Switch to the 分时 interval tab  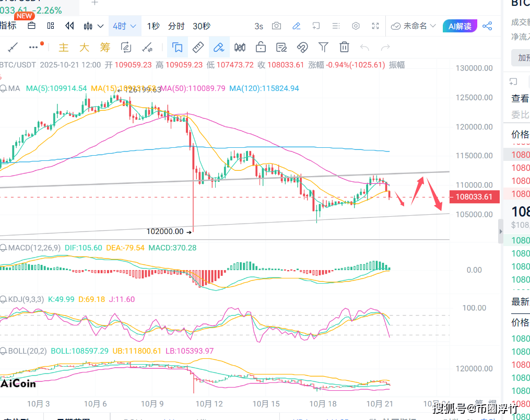click(x=175, y=26)
